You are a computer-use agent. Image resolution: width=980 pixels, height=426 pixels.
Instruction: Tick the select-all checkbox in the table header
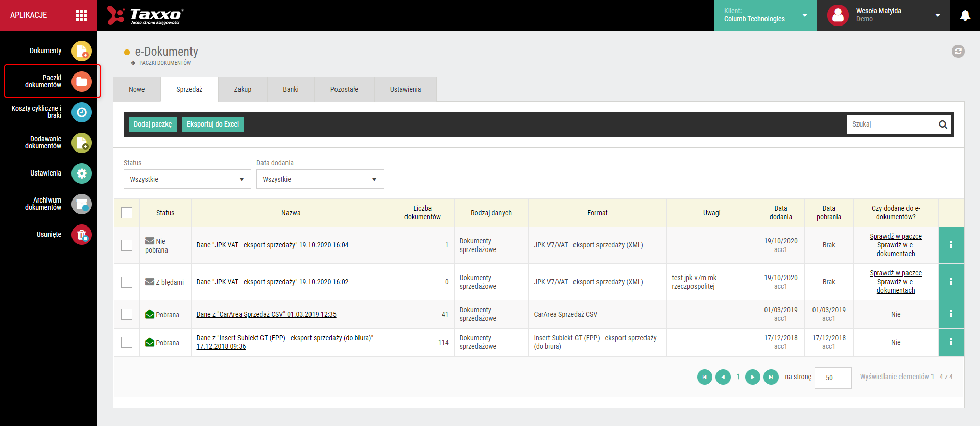127,213
